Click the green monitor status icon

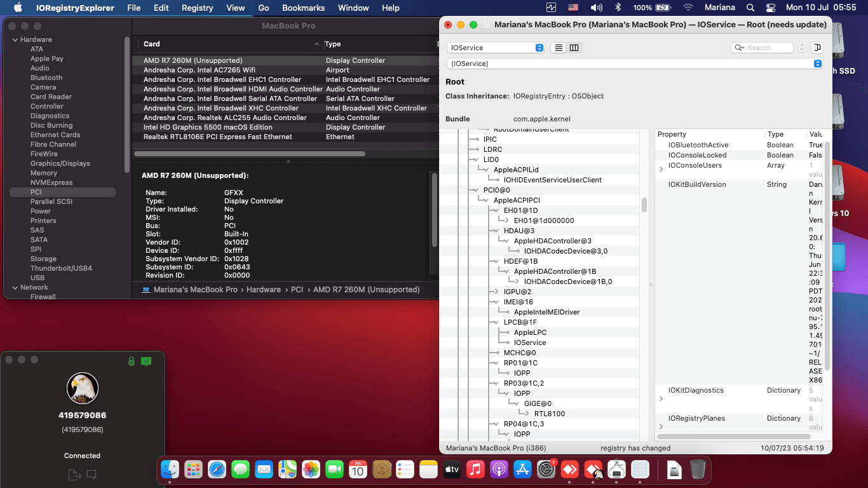click(x=146, y=361)
